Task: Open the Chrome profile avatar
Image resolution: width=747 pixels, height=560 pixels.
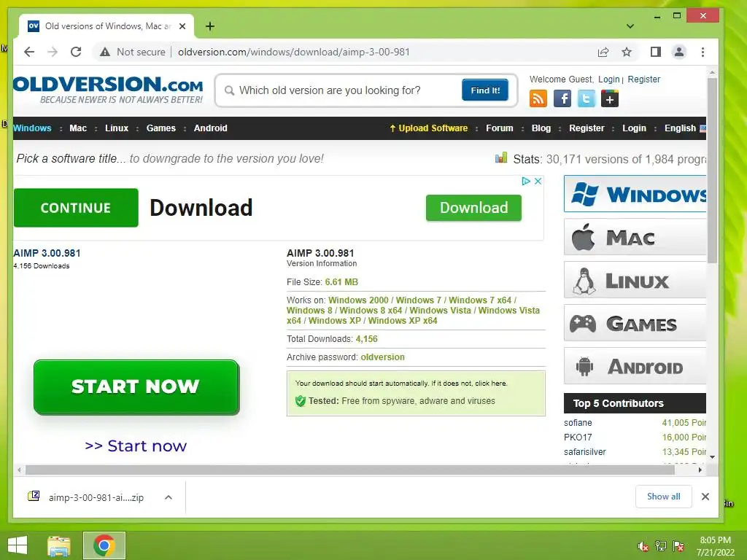Action: point(679,52)
